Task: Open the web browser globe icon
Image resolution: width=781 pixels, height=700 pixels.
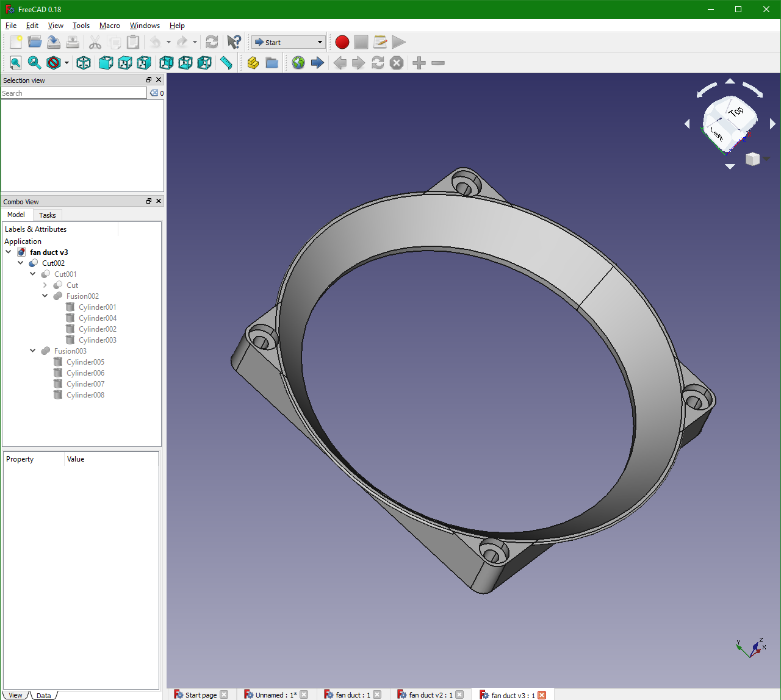Action: tap(298, 63)
